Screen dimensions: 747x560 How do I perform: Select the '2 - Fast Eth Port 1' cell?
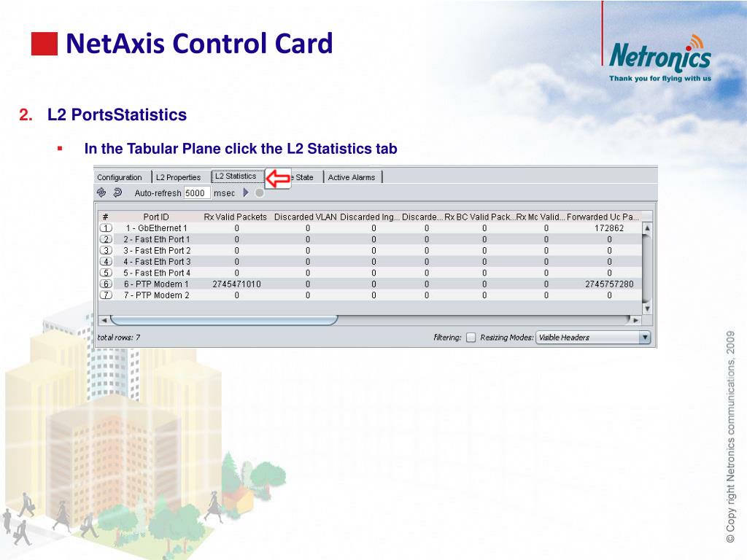pos(156,239)
